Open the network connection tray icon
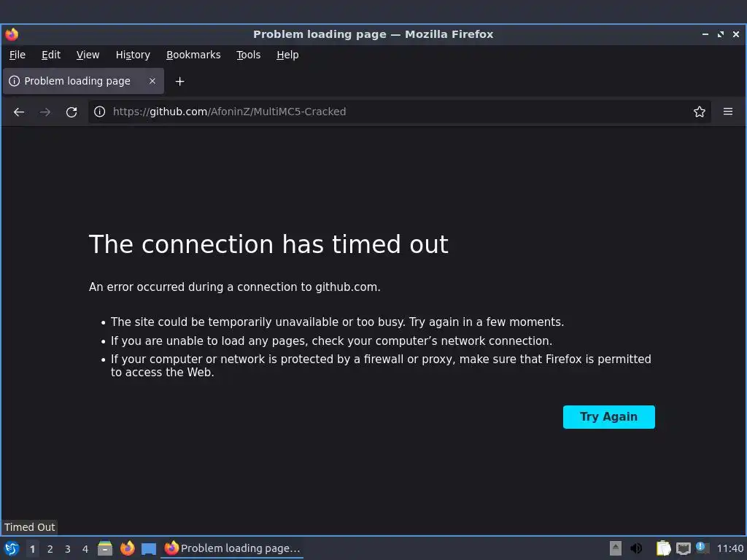The height and width of the screenshot is (560, 747). click(683, 548)
